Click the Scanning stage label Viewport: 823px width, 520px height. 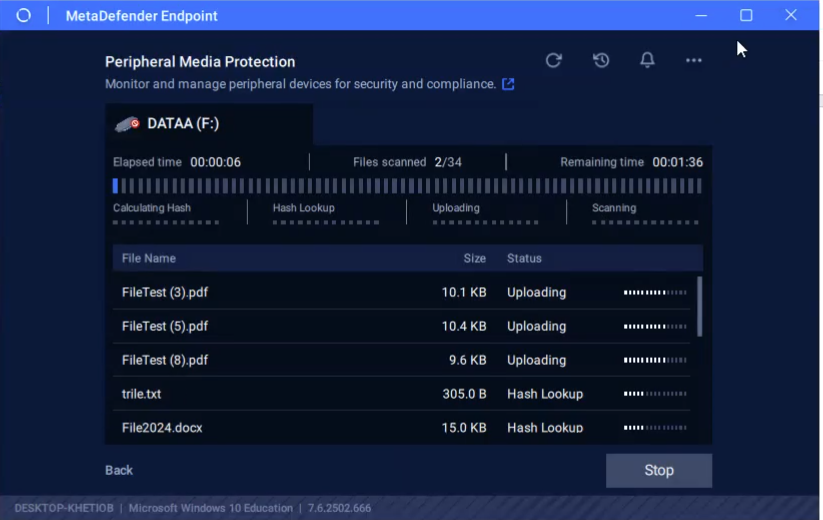pos(614,208)
